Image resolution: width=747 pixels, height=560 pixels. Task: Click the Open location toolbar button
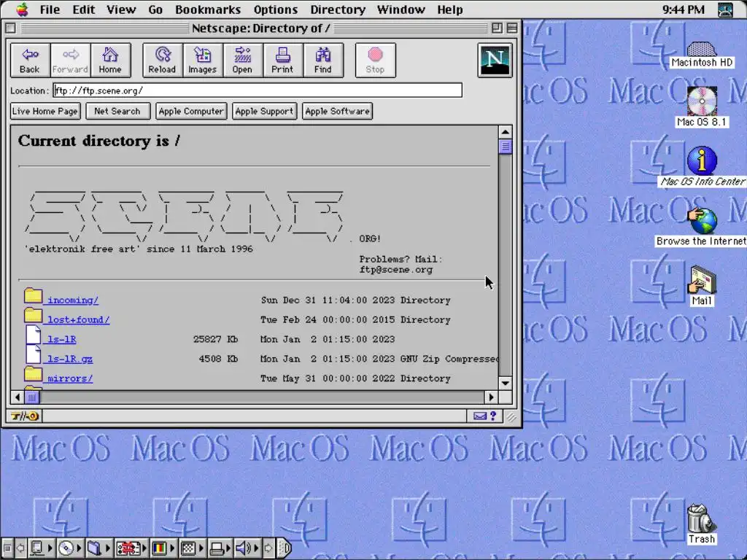coord(242,60)
